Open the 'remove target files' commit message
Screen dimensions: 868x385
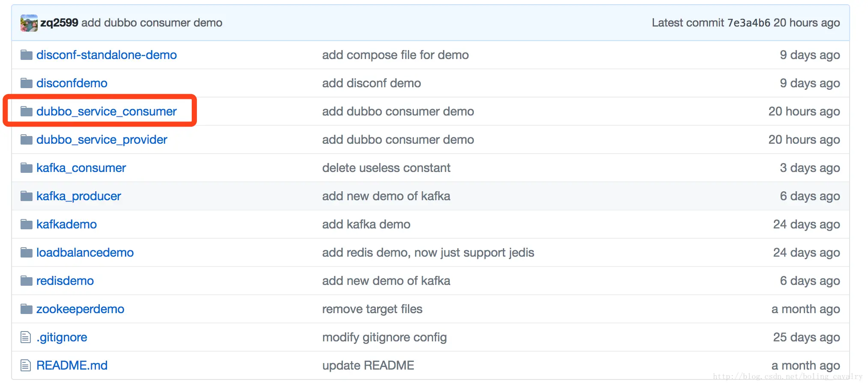pyautogui.click(x=372, y=309)
